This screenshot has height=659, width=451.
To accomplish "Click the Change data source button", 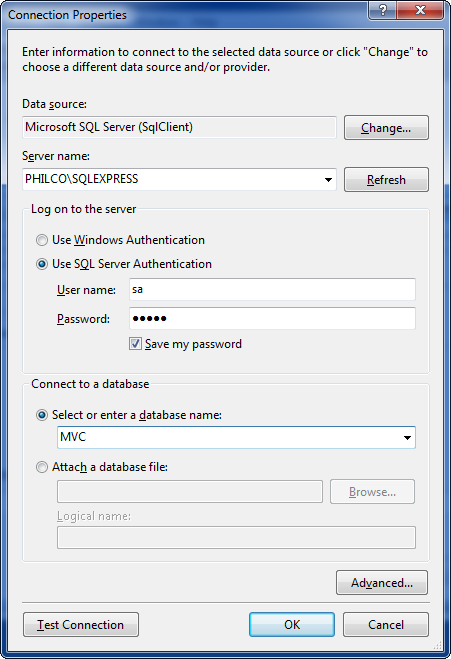I will click(x=386, y=128).
